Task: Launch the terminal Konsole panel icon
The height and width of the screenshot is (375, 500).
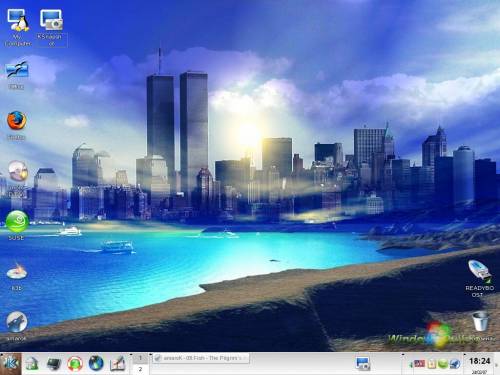Action: 54,364
